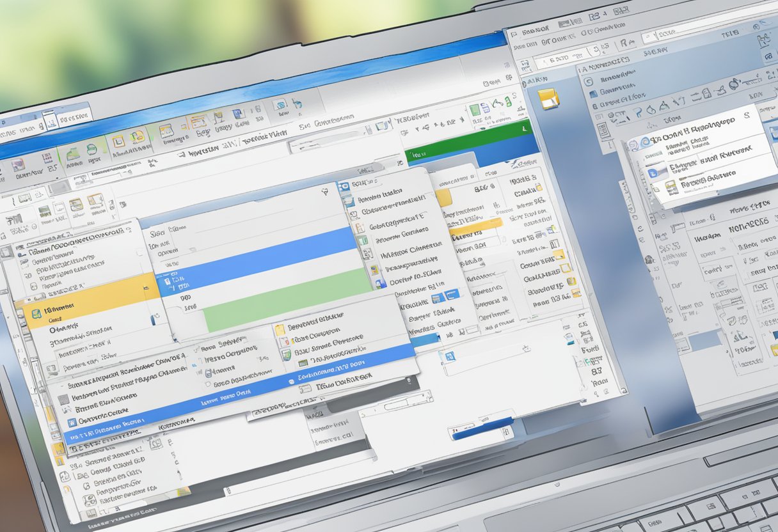This screenshot has width=778, height=532.
Task: Click the blue square icon in lower white panel
Action: pyautogui.click(x=449, y=356)
